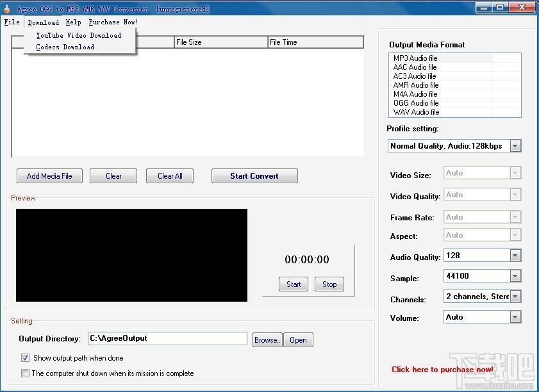The width and height of the screenshot is (539, 392).
Task: Click the Clear All button
Action: tap(170, 176)
